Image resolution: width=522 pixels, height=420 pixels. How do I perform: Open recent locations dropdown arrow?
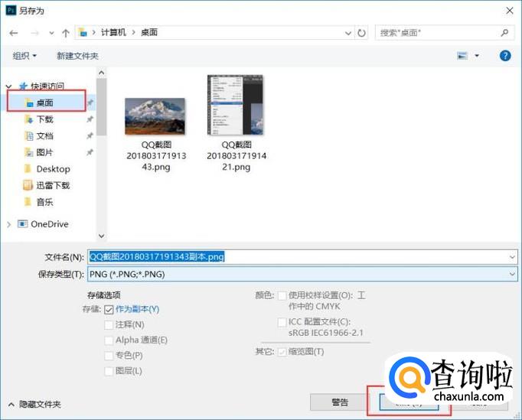(51, 33)
